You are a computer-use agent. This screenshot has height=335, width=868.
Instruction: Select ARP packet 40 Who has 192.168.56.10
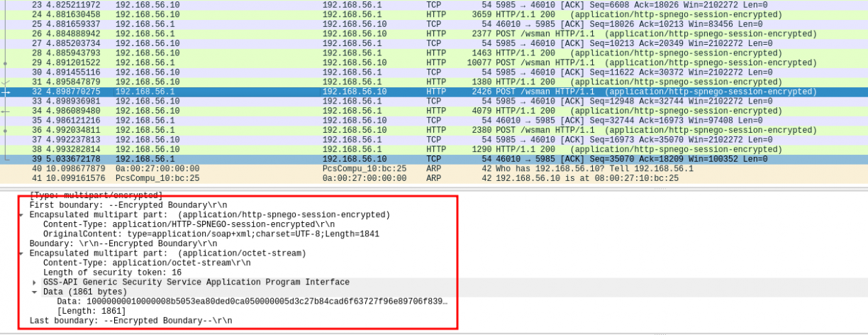[425, 169]
